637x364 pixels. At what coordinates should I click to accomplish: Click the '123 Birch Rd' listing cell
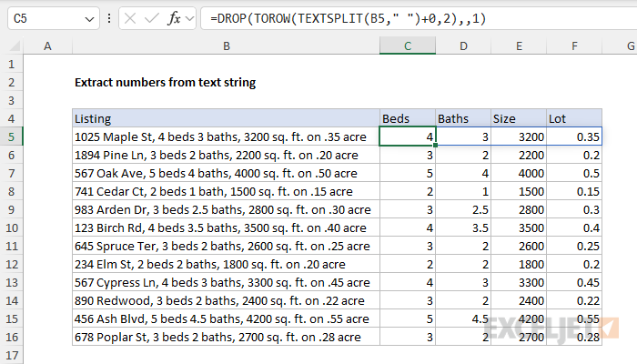[x=227, y=227]
